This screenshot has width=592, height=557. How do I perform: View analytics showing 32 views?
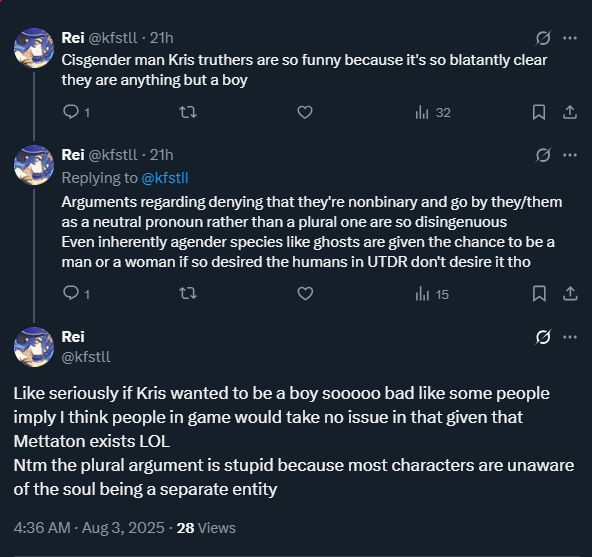coord(433,113)
